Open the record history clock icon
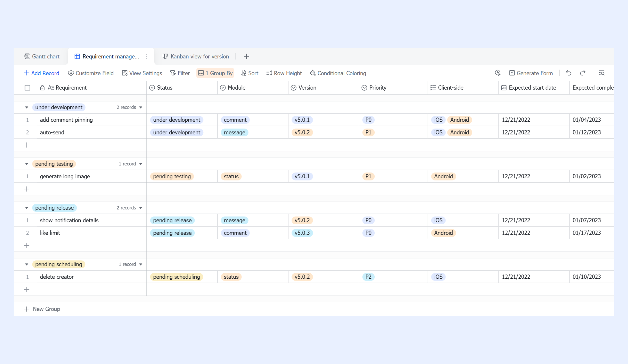Image resolution: width=628 pixels, height=364 pixels. tap(498, 73)
